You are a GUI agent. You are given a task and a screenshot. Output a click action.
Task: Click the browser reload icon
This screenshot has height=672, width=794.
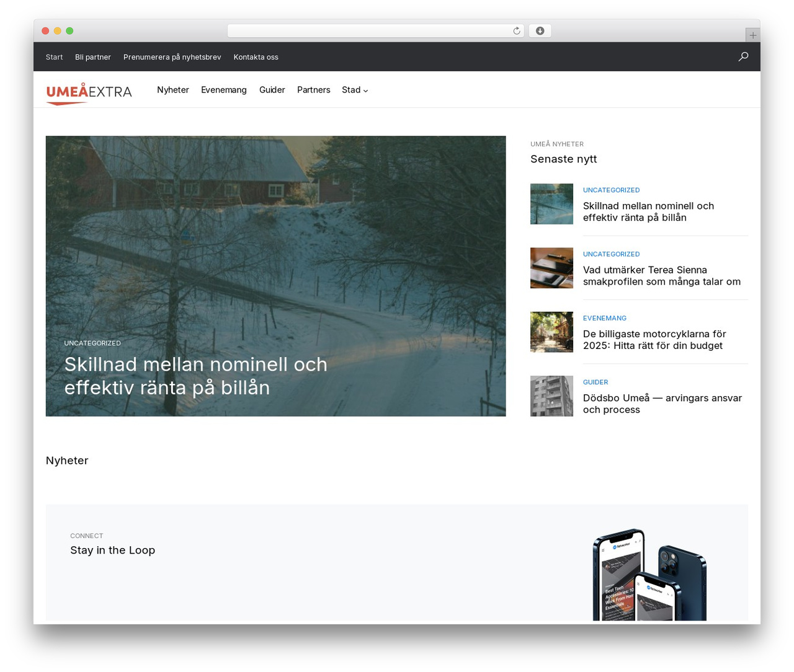(517, 31)
